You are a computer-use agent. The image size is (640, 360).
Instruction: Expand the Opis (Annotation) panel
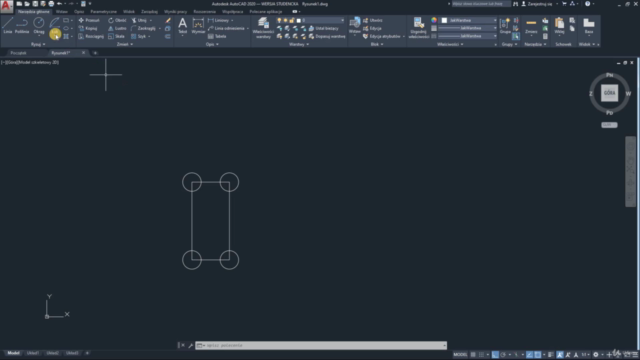pyautogui.click(x=212, y=44)
